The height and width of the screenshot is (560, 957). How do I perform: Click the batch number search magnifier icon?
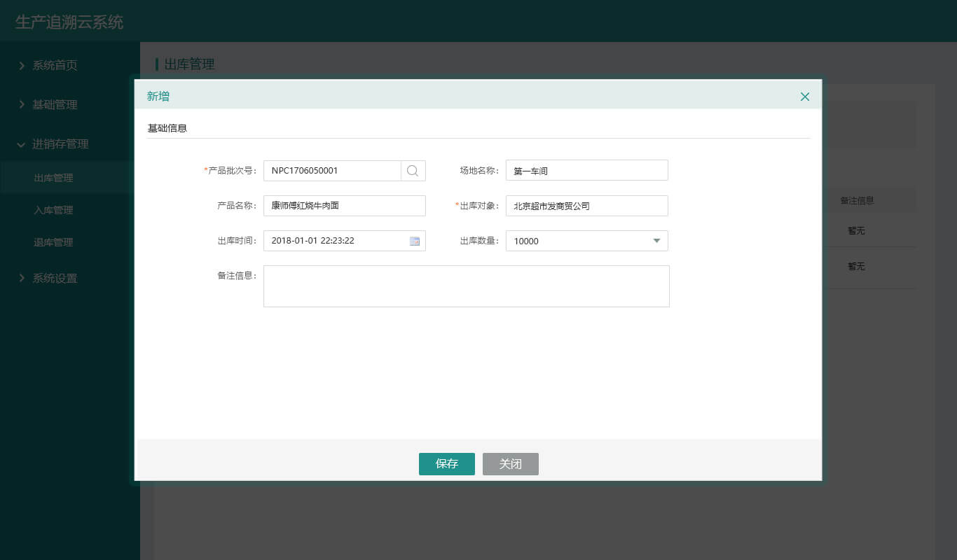pyautogui.click(x=413, y=171)
